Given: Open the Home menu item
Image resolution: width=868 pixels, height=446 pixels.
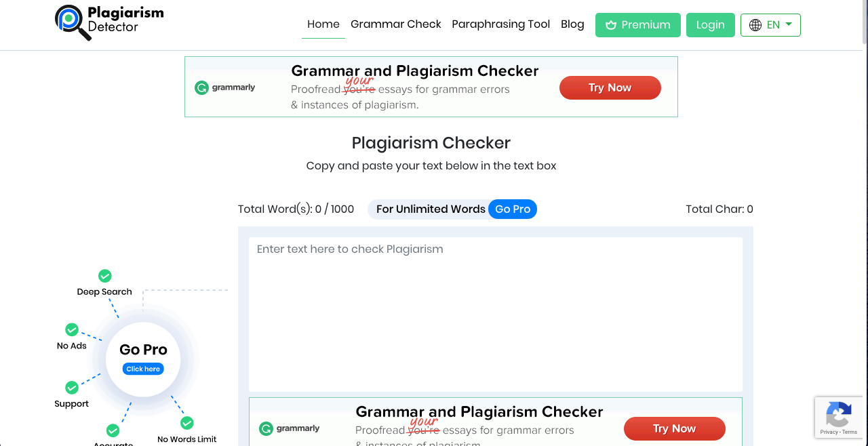Looking at the screenshot, I should coord(323,24).
